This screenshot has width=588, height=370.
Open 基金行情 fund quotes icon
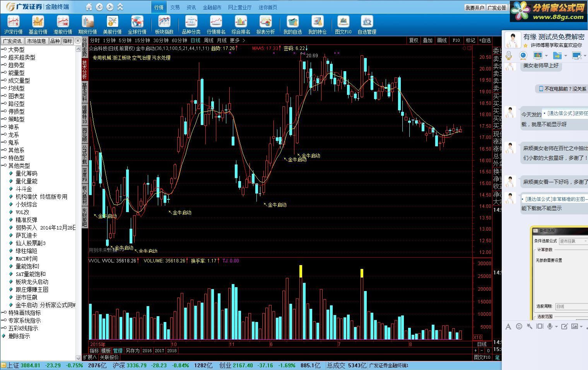coord(38,25)
